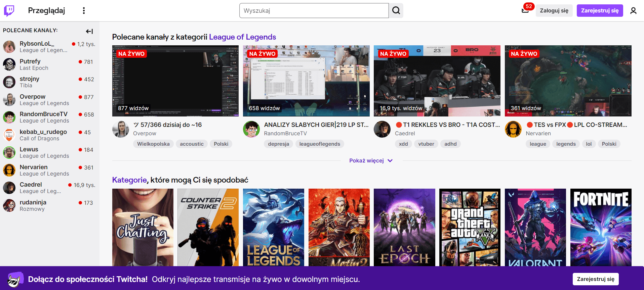Open Fortnite category cover
The width and height of the screenshot is (644, 290).
601,228
